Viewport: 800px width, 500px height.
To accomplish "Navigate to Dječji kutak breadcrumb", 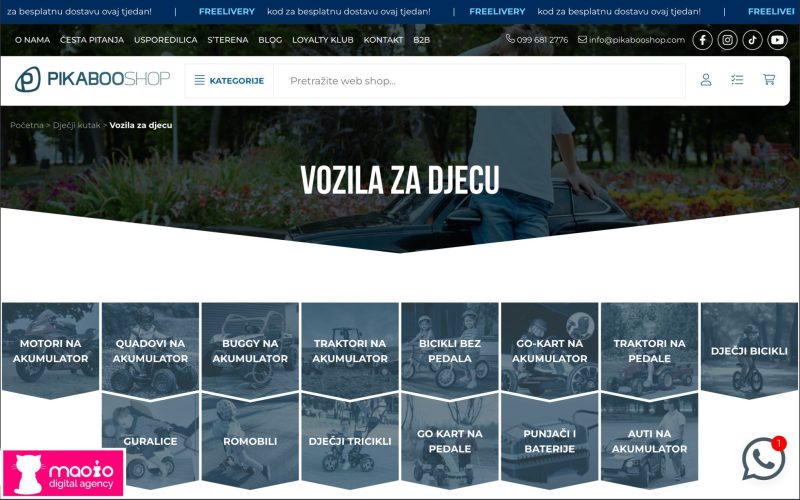I will [76, 126].
